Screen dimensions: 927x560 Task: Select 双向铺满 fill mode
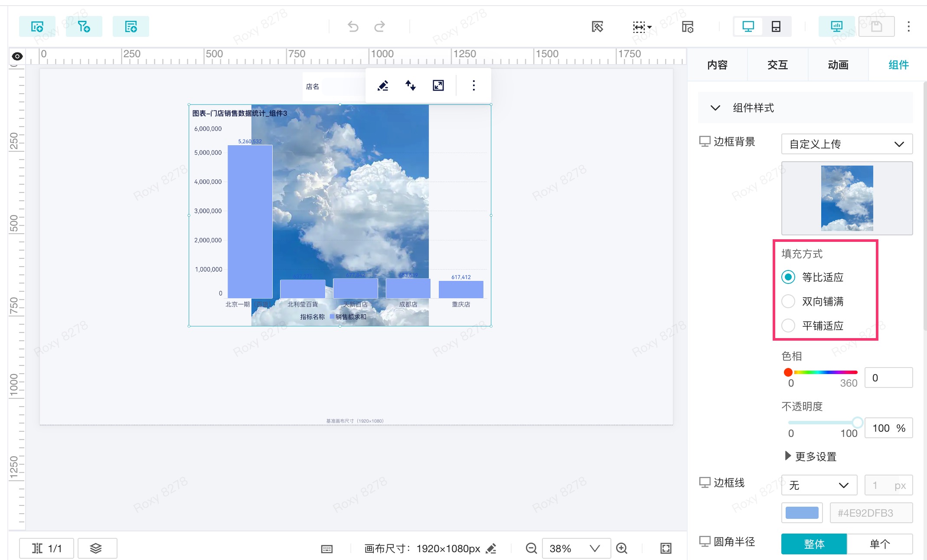(788, 301)
